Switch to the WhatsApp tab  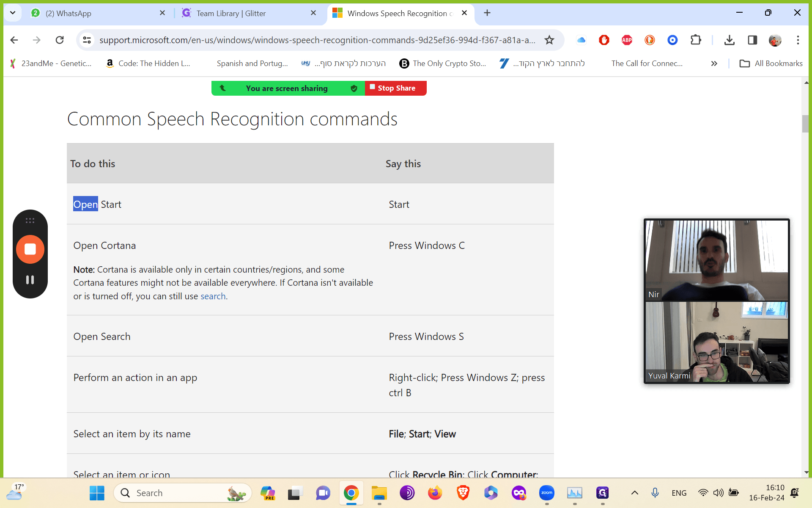(x=97, y=13)
